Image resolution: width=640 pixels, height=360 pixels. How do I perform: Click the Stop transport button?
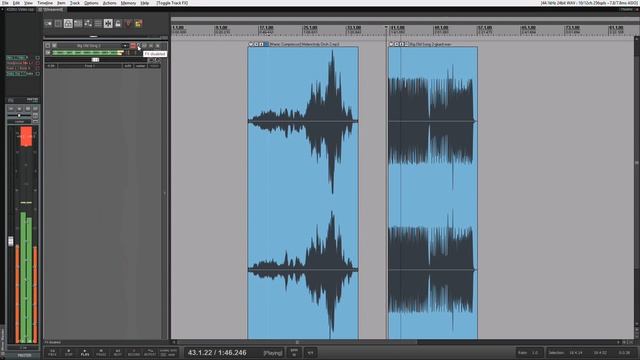click(69, 353)
